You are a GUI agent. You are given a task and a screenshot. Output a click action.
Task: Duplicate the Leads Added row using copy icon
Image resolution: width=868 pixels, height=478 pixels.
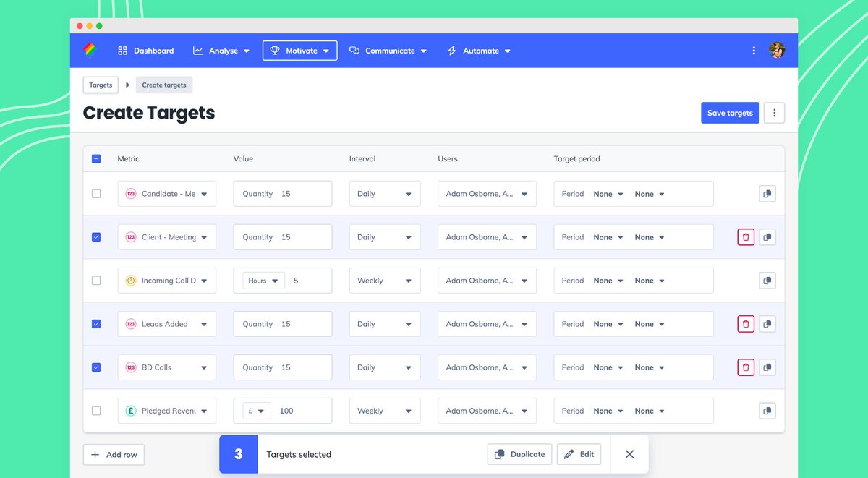click(x=767, y=324)
